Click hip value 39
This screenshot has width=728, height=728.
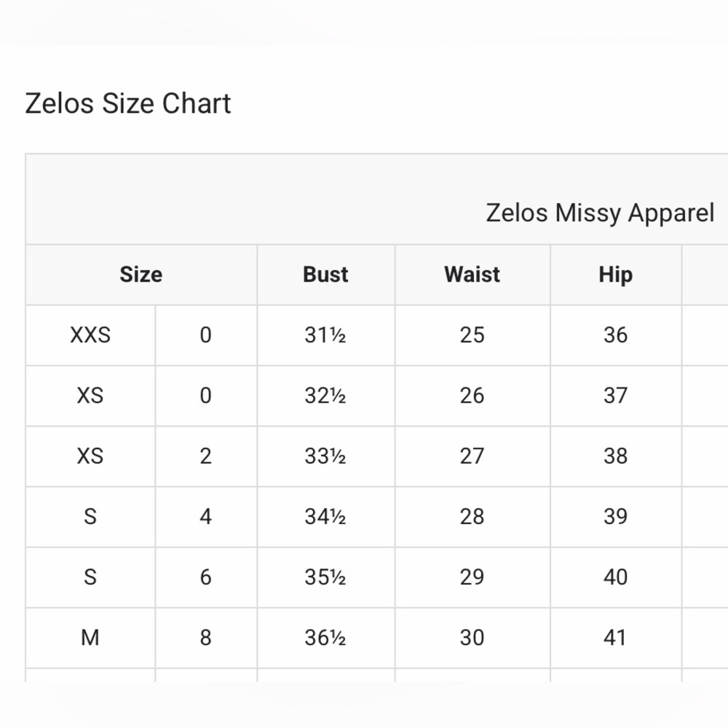pyautogui.click(x=616, y=517)
